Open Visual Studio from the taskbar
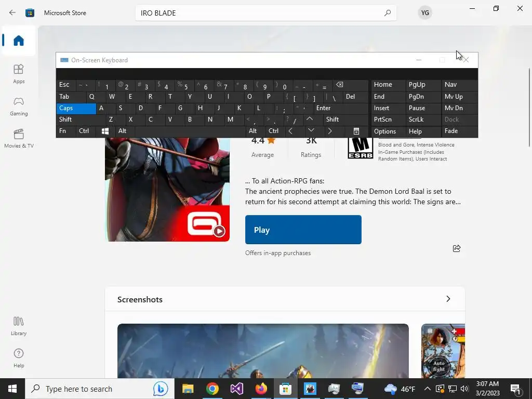 click(x=236, y=389)
